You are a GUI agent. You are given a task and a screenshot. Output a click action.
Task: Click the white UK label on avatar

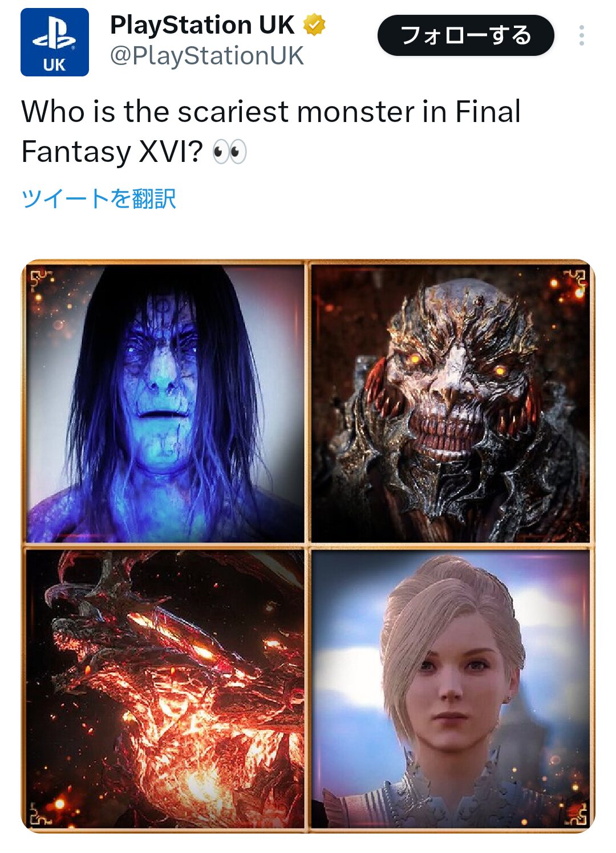click(54, 64)
